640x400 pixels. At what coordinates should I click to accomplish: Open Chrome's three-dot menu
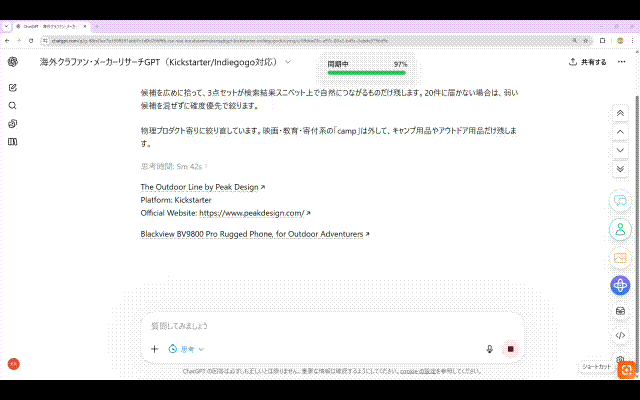click(x=633, y=41)
